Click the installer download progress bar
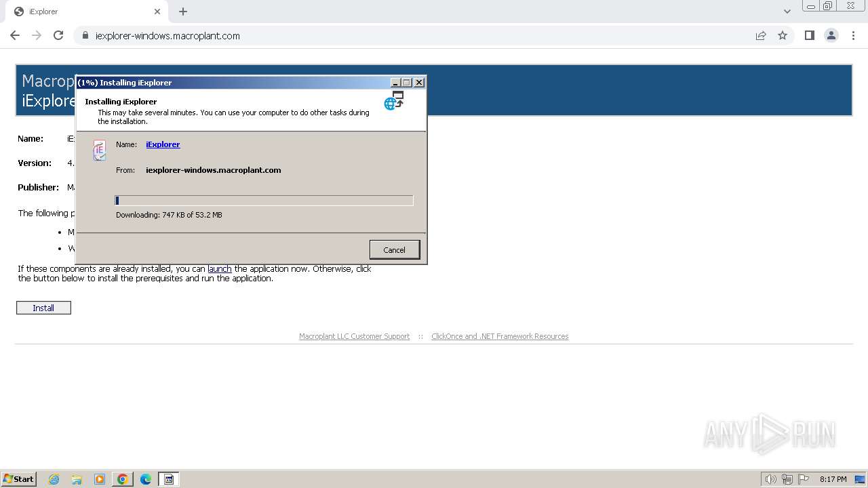The width and height of the screenshot is (868, 488). point(264,200)
